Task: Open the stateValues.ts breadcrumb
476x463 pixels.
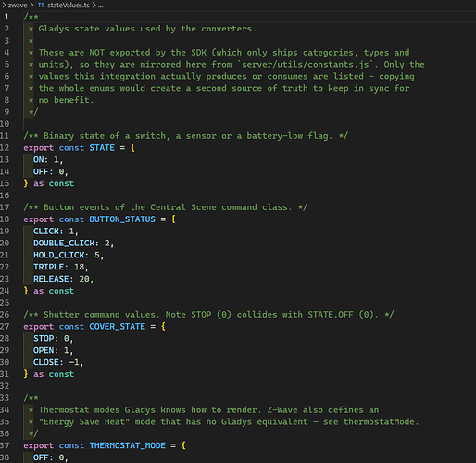Action: click(x=69, y=6)
